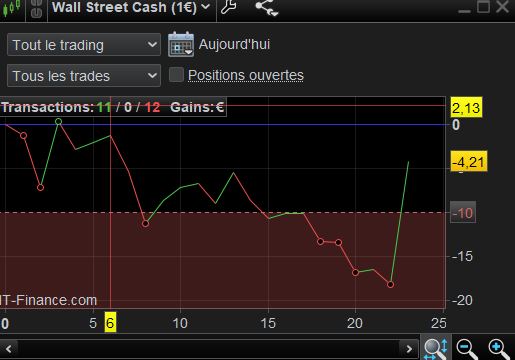The image size is (515, 360).
Task: Click the Positions ouvertes label link
Action: [246, 75]
